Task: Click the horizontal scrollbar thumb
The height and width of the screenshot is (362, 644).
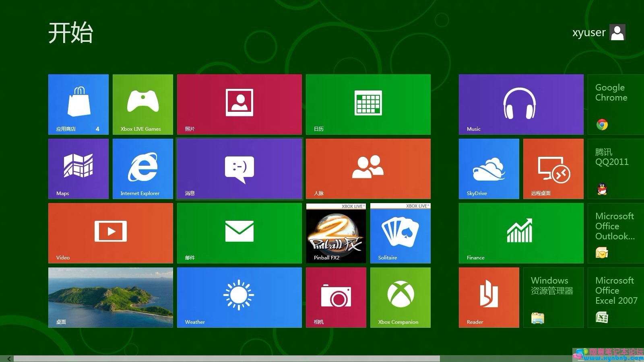Action: point(227,358)
